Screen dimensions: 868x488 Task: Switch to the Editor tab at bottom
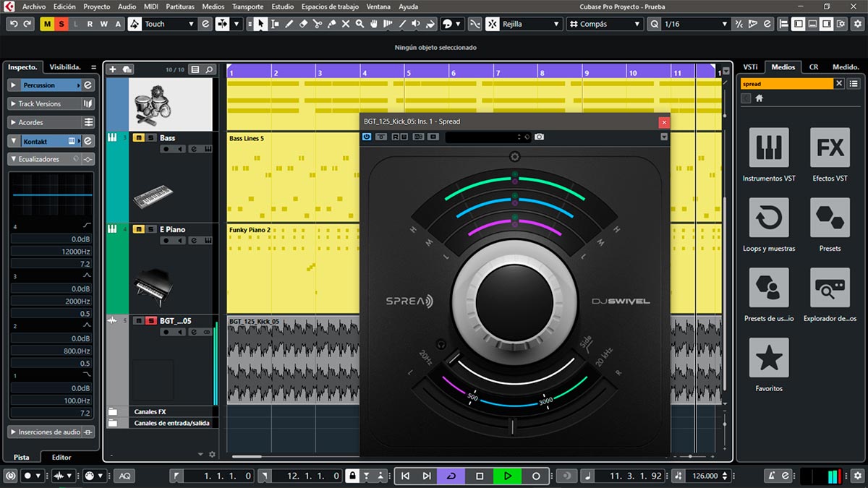[x=61, y=457]
